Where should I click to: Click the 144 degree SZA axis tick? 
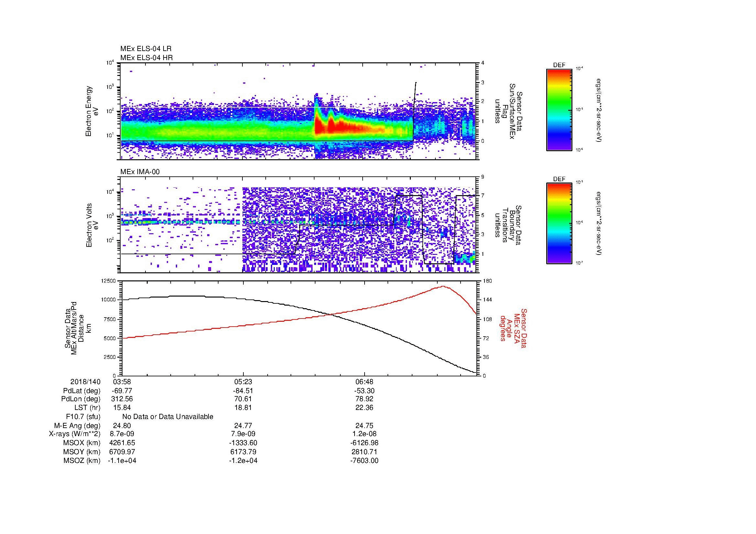coord(487,300)
